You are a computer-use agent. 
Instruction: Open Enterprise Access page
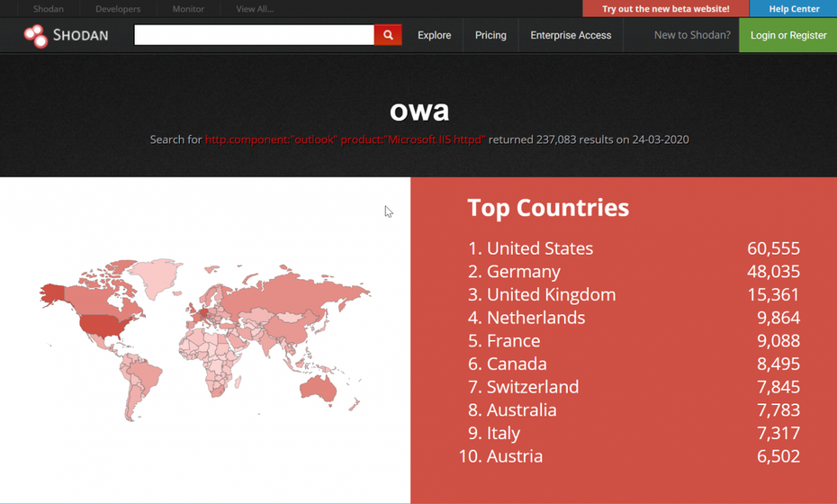point(571,35)
